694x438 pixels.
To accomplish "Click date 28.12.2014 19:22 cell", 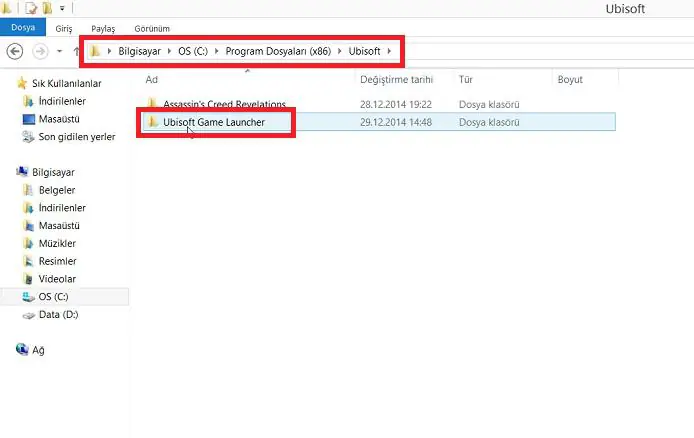I will coord(396,104).
